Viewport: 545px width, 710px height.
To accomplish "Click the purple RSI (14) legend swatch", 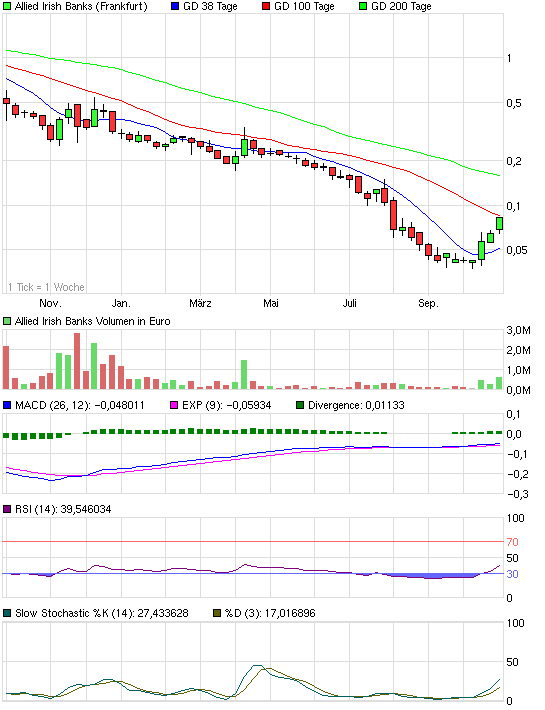I will (7, 509).
